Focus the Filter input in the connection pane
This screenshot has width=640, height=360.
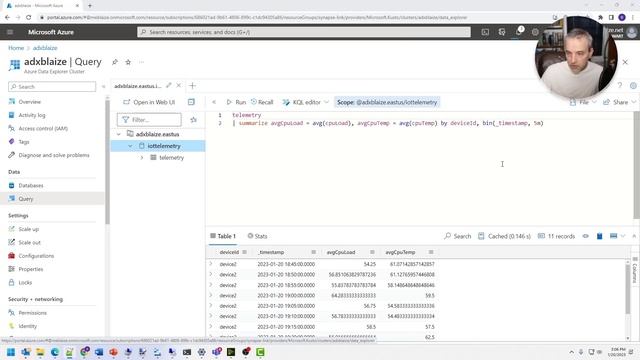point(149,120)
